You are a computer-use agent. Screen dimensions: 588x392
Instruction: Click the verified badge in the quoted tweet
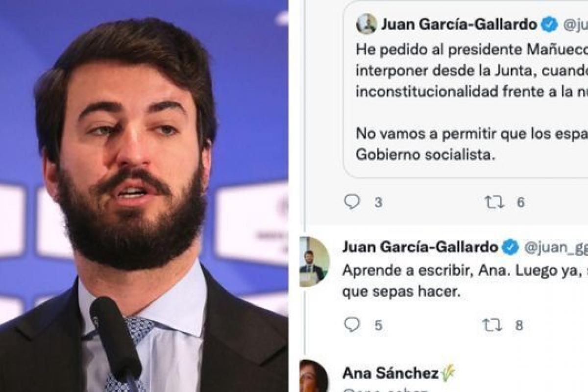tap(549, 24)
